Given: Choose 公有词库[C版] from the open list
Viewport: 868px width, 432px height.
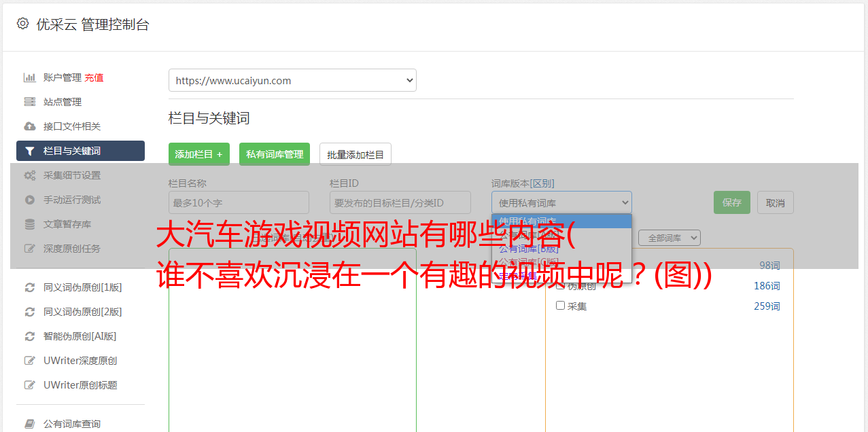Looking at the screenshot, I should click(x=561, y=262).
